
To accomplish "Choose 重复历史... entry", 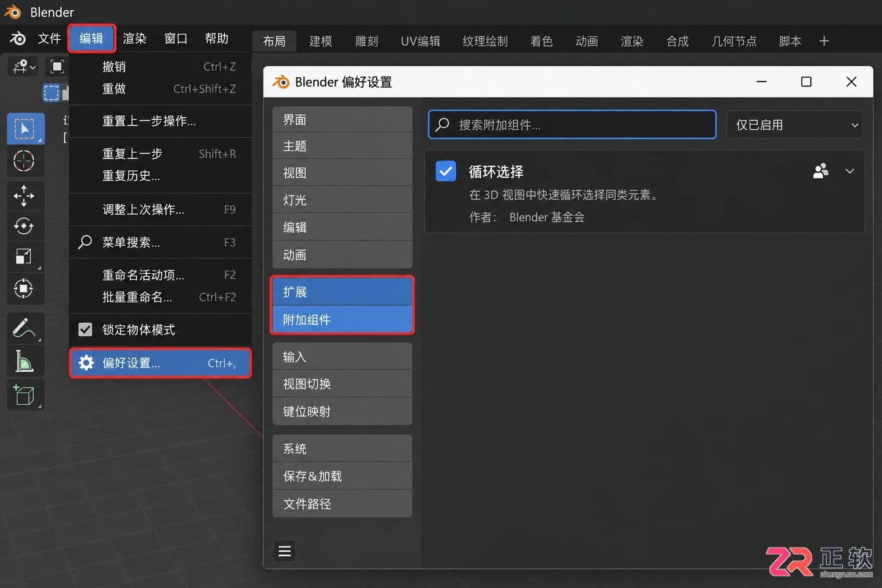I will [160, 176].
